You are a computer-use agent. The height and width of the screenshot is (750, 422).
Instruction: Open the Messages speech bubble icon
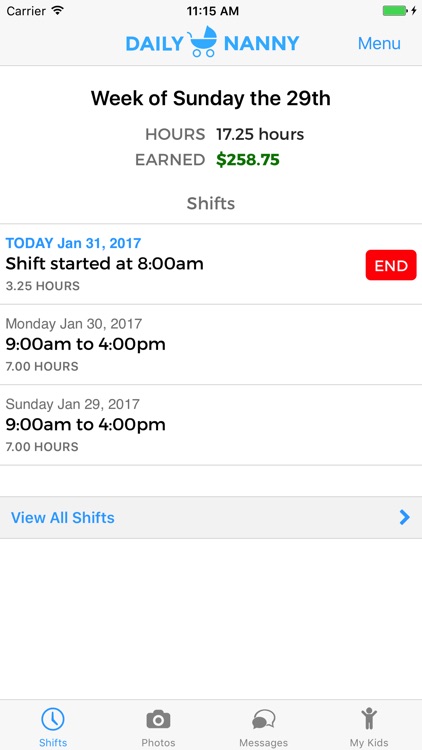[264, 719]
